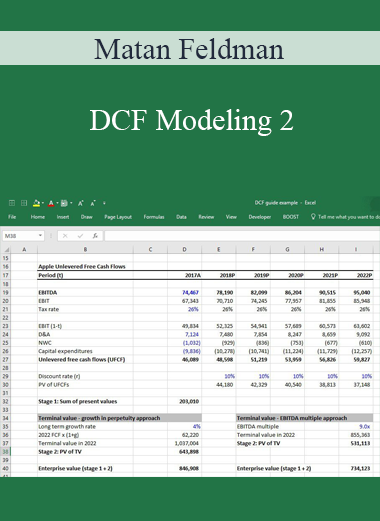
Task: Select the 'Apple Unlevered Free Cash Flows' title cell
Action: [82, 266]
